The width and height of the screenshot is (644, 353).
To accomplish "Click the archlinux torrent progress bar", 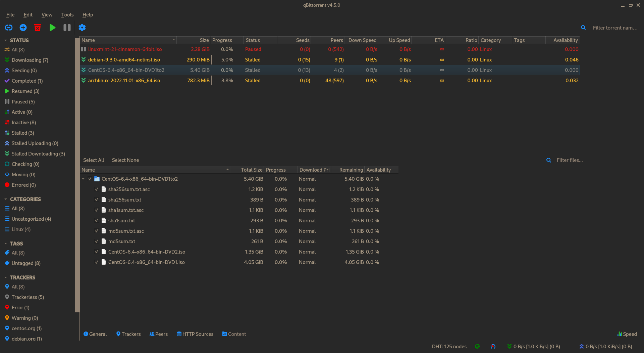I will [227, 80].
